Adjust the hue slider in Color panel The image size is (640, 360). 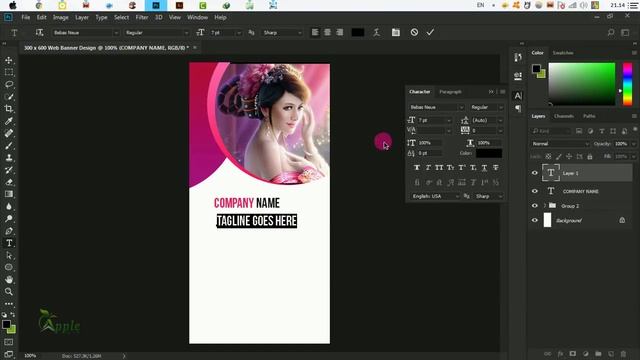coord(627,84)
